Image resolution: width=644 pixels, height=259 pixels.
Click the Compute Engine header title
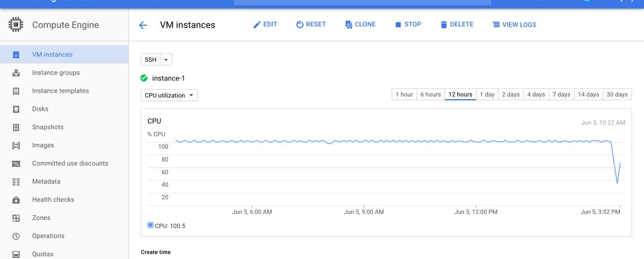tap(65, 25)
